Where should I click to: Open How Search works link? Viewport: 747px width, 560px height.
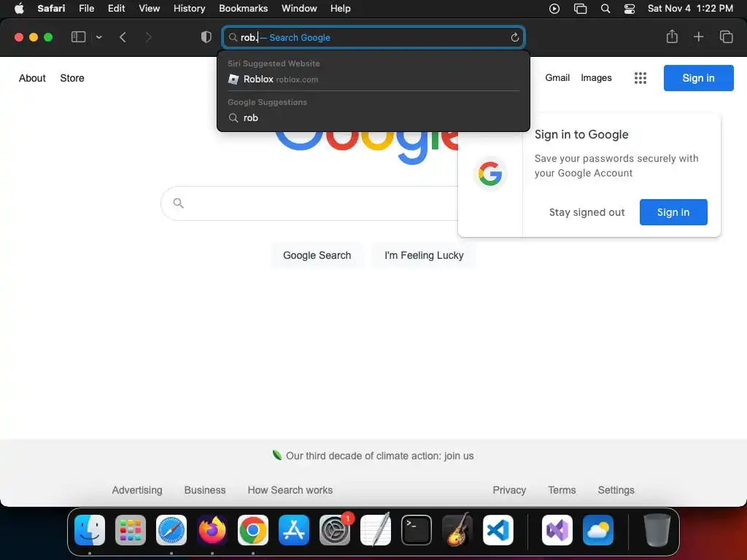coord(290,490)
